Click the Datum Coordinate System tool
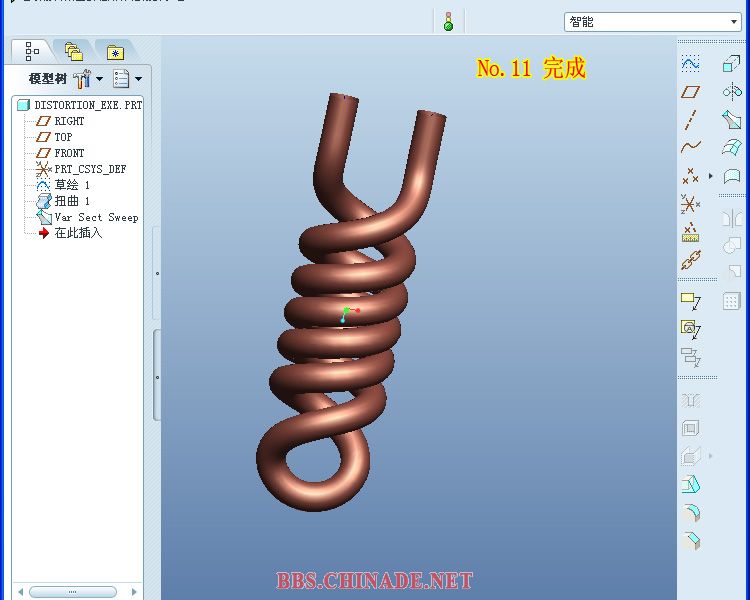 (x=690, y=205)
